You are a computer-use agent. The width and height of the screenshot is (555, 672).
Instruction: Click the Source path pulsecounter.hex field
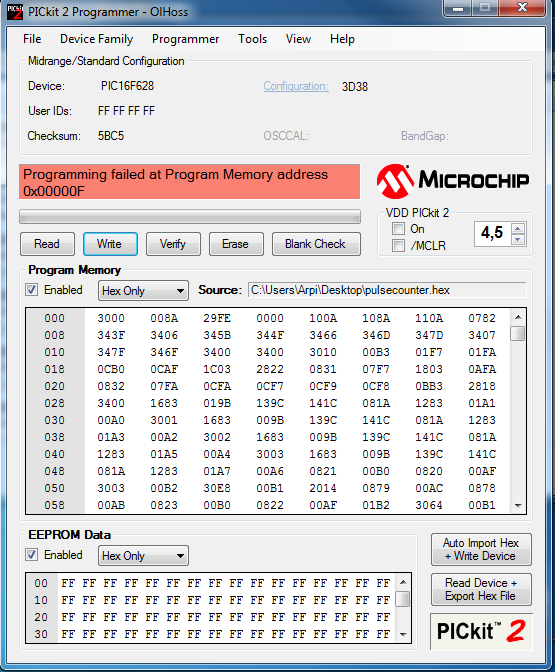click(387, 290)
